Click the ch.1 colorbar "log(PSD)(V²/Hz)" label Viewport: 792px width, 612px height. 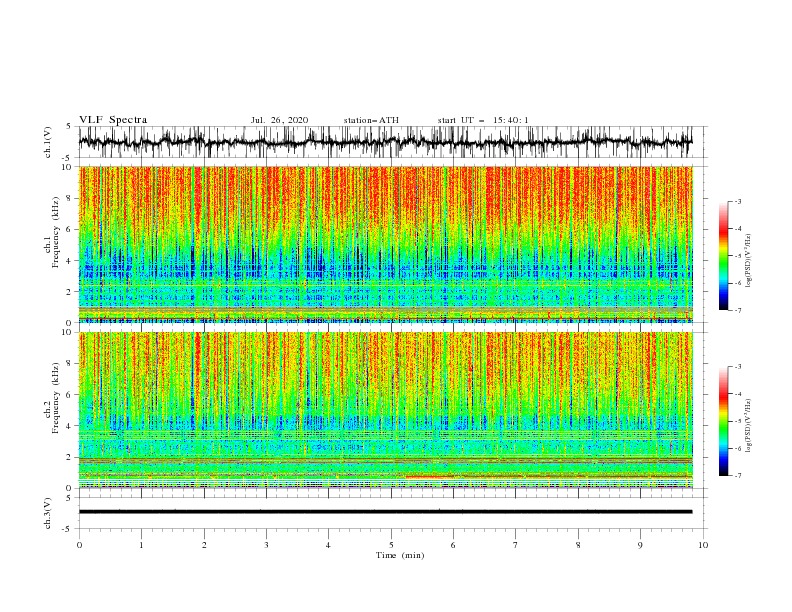point(749,261)
